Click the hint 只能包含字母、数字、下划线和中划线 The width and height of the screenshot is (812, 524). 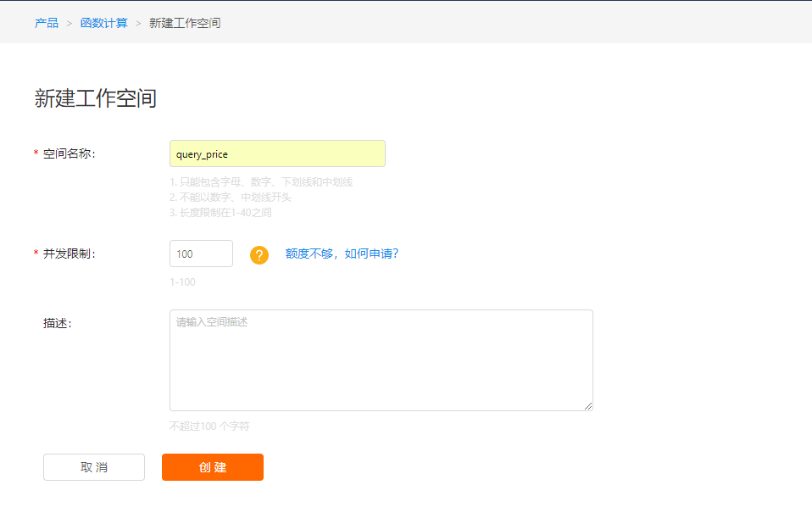pos(261,182)
